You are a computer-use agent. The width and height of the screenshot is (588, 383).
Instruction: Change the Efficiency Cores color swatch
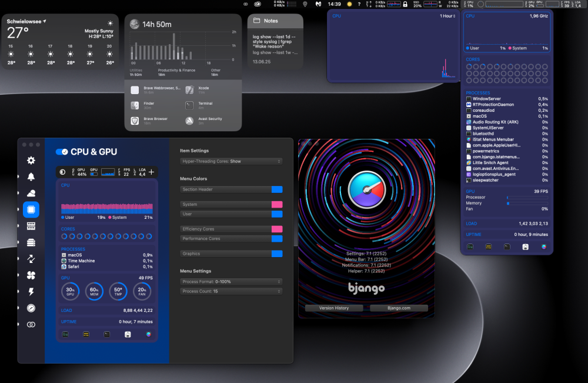[277, 229]
